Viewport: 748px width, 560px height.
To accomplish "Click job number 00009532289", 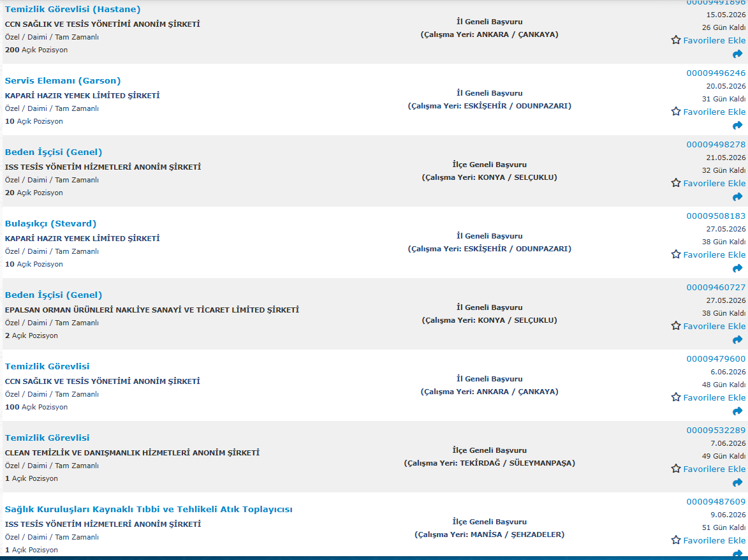I will tap(715, 431).
